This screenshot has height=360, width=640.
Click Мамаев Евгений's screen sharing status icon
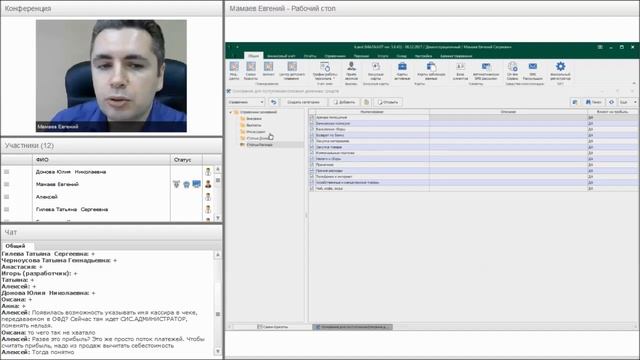(196, 184)
